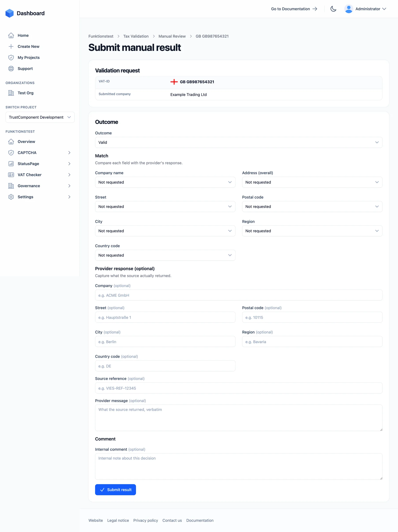Click Tax Validation breadcrumb link
The width and height of the screenshot is (398, 532).
pos(136,36)
